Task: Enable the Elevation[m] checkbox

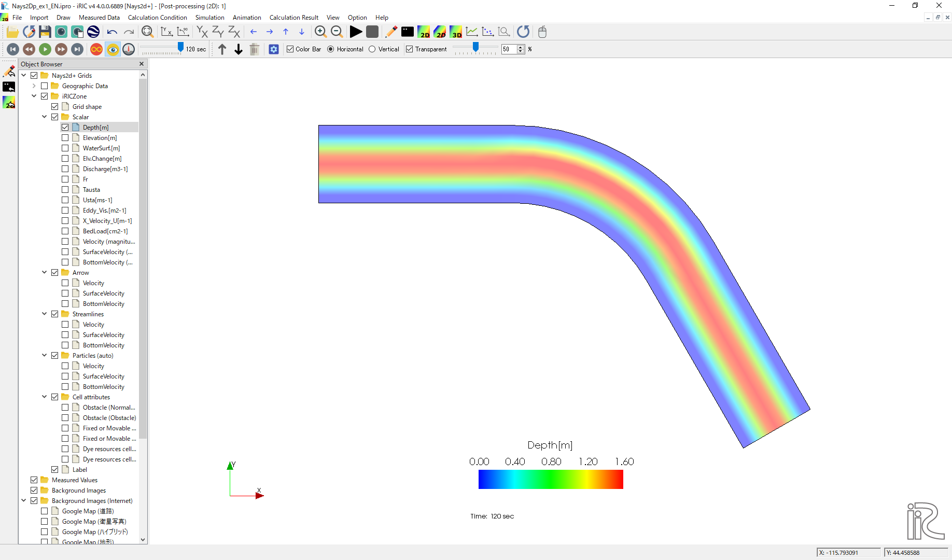Action: [x=65, y=138]
